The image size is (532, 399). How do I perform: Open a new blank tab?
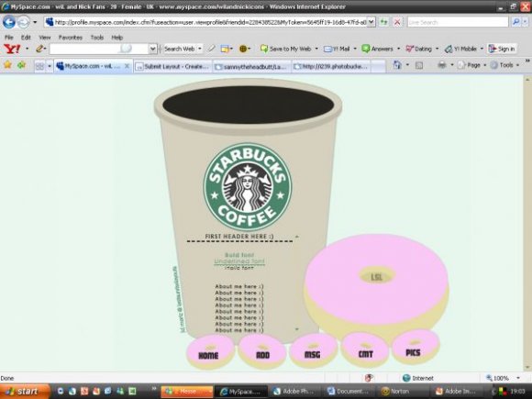[378, 66]
